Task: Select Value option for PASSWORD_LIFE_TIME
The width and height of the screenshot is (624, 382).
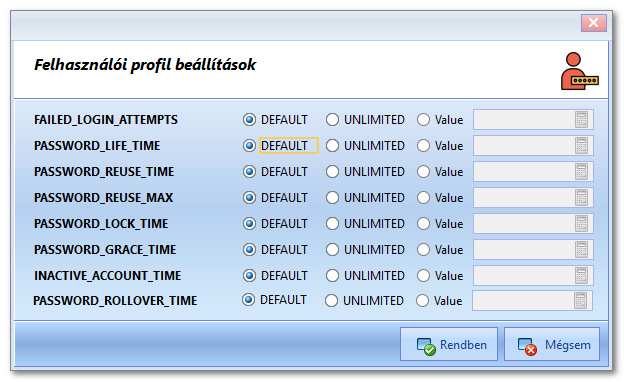Action: [423, 146]
